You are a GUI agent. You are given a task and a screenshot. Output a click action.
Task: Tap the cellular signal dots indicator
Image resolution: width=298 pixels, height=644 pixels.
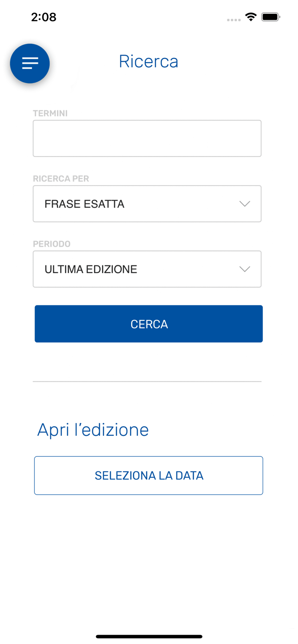(x=233, y=19)
